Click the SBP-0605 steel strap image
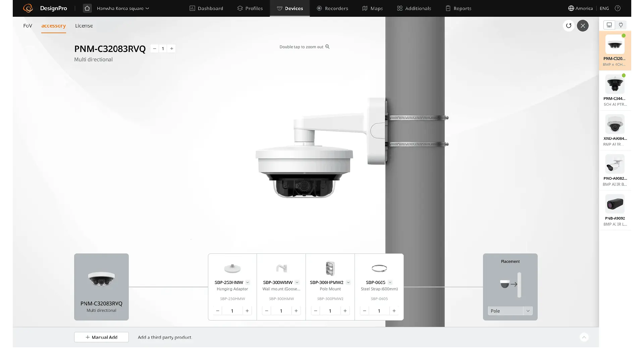Screen dimensions: 644x349 379,268
